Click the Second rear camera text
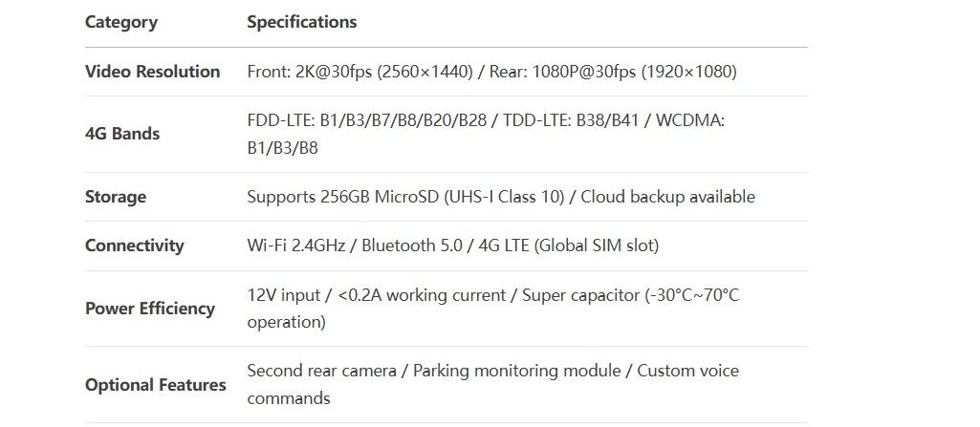 pos(322,372)
